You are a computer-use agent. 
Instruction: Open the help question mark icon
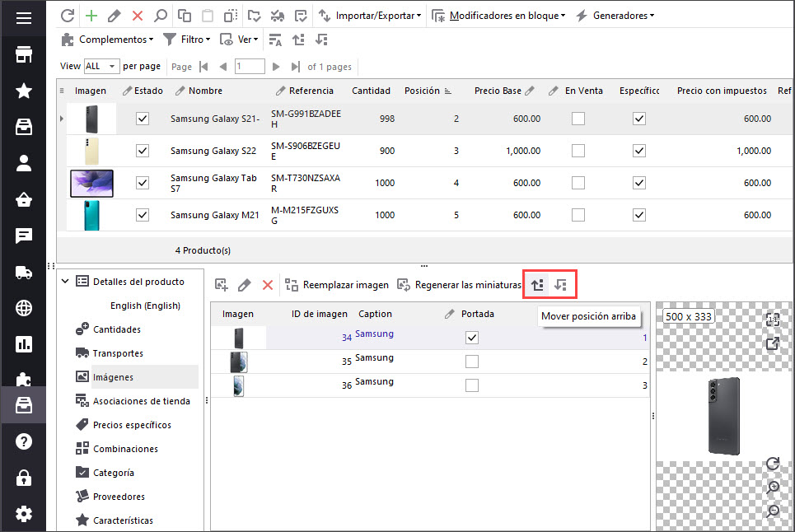point(23,441)
